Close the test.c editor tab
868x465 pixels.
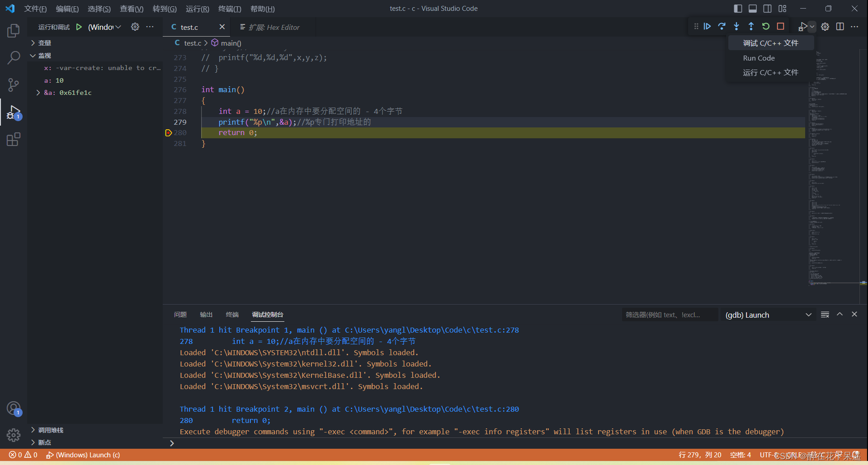222,27
